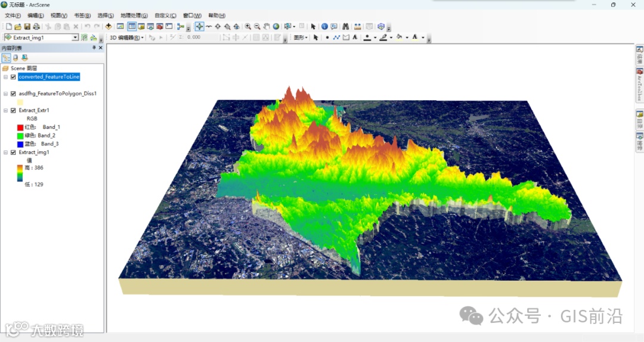This screenshot has height=342, width=644.
Task: Open the 选择(S) menu
Action: click(x=106, y=15)
